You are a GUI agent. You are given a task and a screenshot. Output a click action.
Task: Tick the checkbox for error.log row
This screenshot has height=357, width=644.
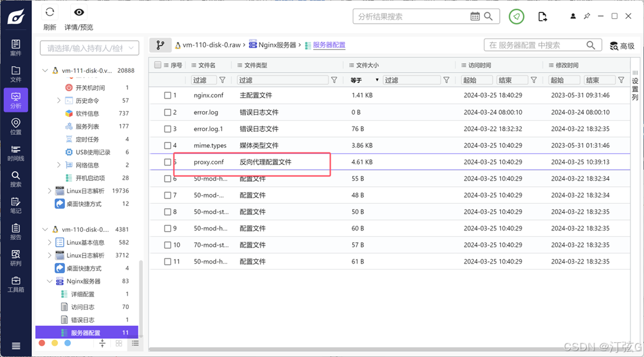tap(168, 112)
